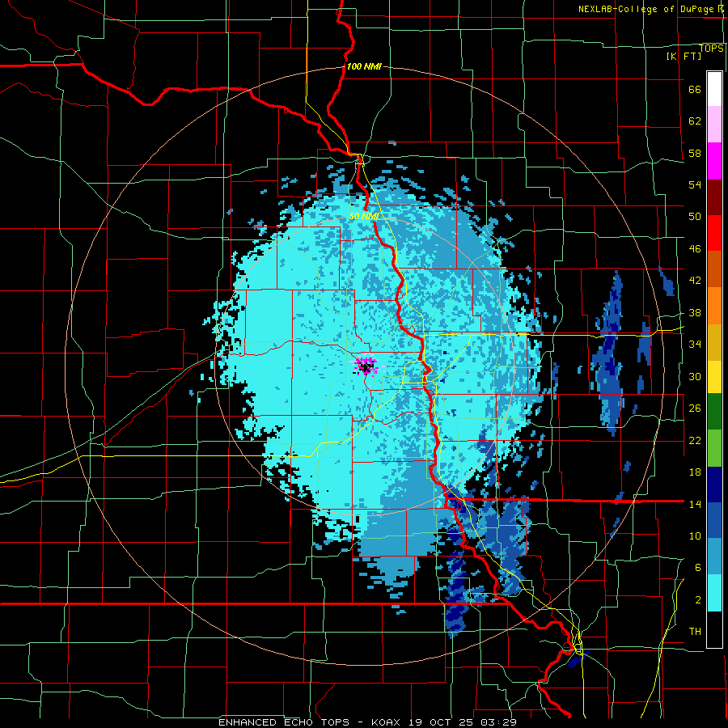The height and width of the screenshot is (728, 728).
Task: Click the 'ENHANCED ECHO TOPS' caption text
Action: [284, 722]
